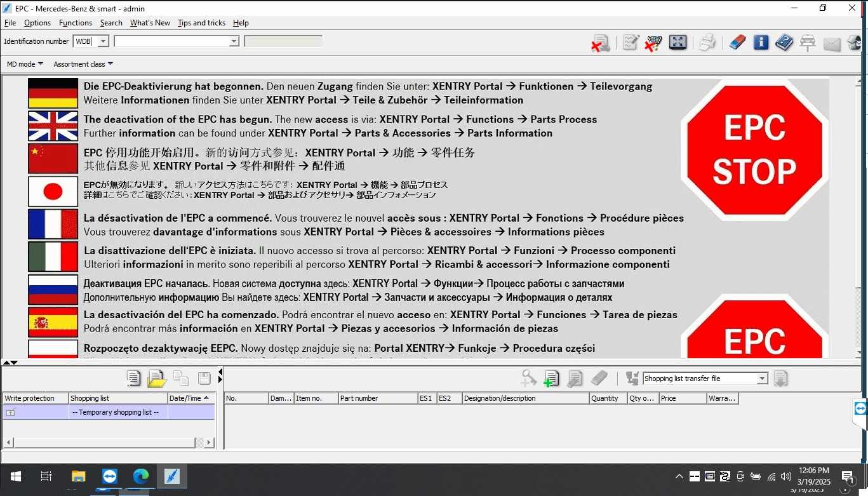Open the MD mode dropdown
Screen dimensions: 868x496
[25, 64]
